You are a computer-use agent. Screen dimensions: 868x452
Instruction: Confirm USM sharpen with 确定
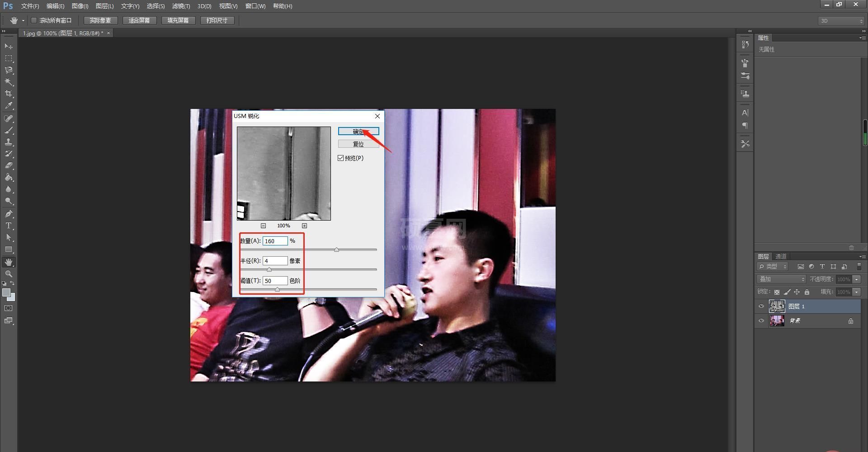tap(359, 131)
